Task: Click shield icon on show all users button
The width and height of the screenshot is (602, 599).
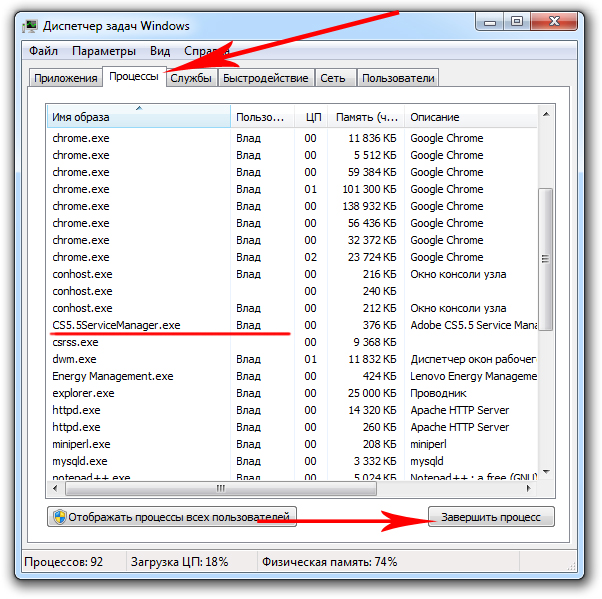Action: click(x=60, y=517)
